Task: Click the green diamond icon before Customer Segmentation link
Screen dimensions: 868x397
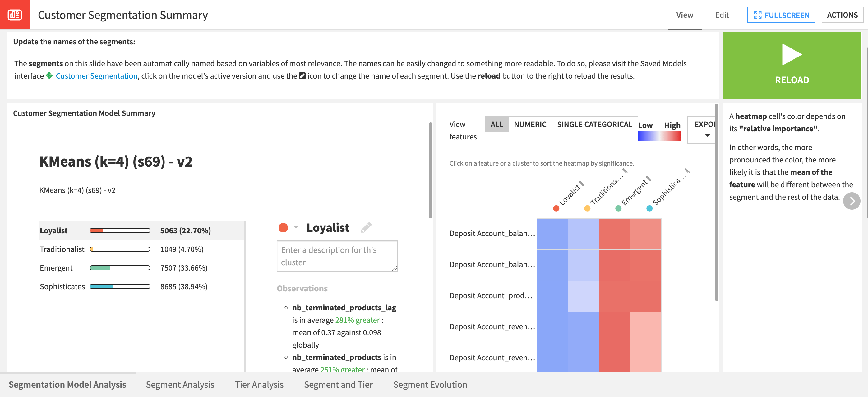Action: point(49,75)
